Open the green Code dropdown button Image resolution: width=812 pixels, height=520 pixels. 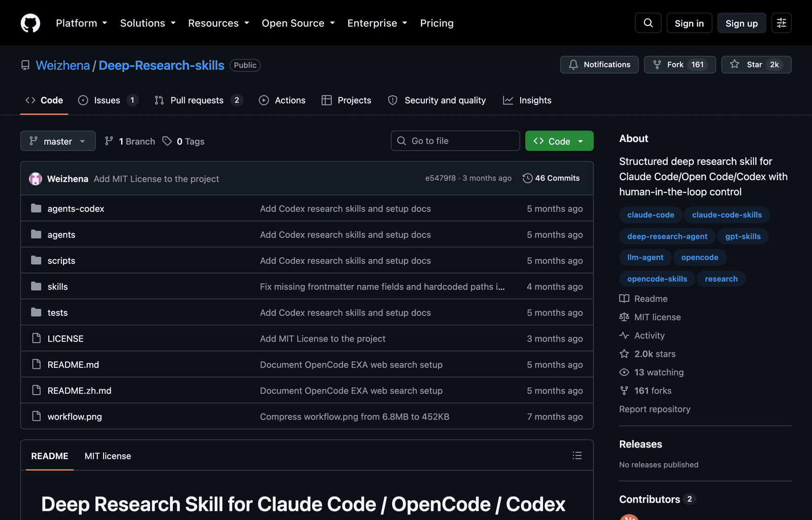tap(559, 141)
